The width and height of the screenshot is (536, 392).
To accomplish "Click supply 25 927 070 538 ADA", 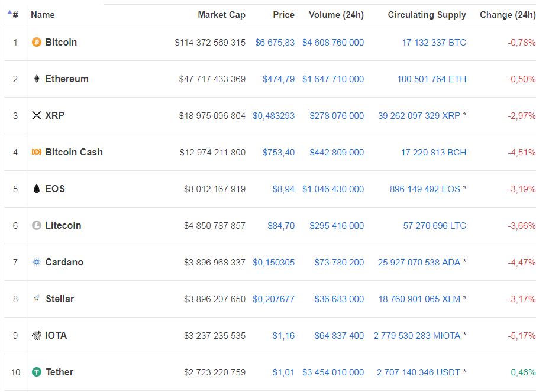I will (419, 263).
